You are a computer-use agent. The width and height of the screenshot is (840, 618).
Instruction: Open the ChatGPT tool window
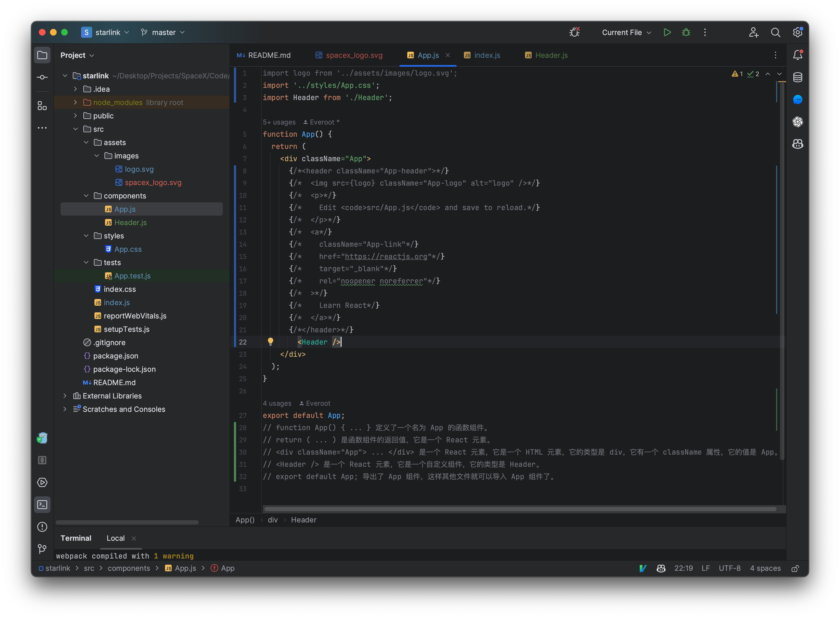point(797,122)
